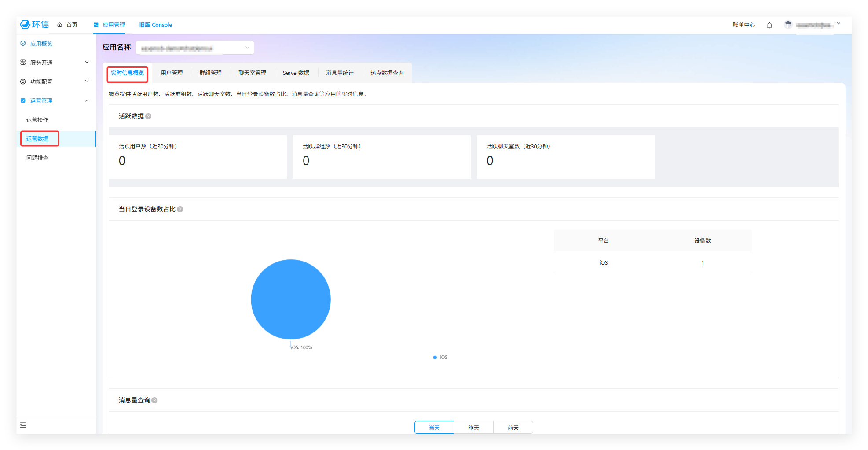The image size is (868, 450).
Task: Click the notification bell icon
Action: pos(769,25)
